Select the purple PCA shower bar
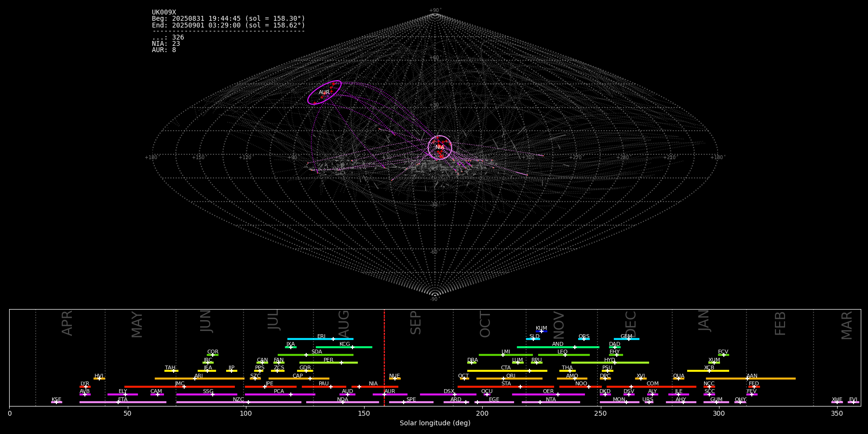Screen dimensions: 868x434 pyautogui.click(x=280, y=394)
